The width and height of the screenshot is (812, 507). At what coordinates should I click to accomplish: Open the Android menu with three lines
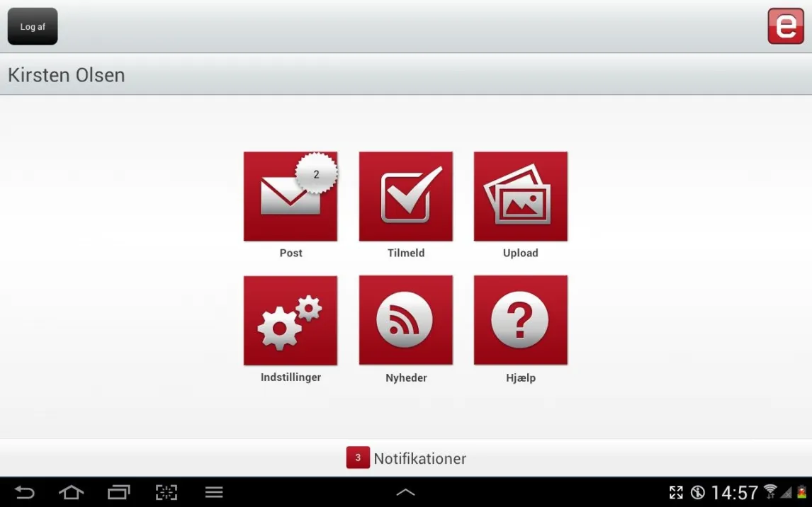(x=214, y=492)
